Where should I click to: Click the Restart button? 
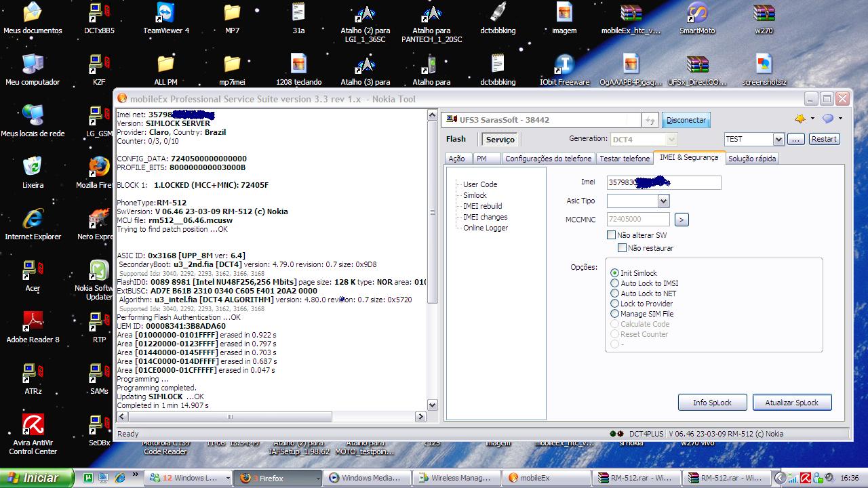824,139
